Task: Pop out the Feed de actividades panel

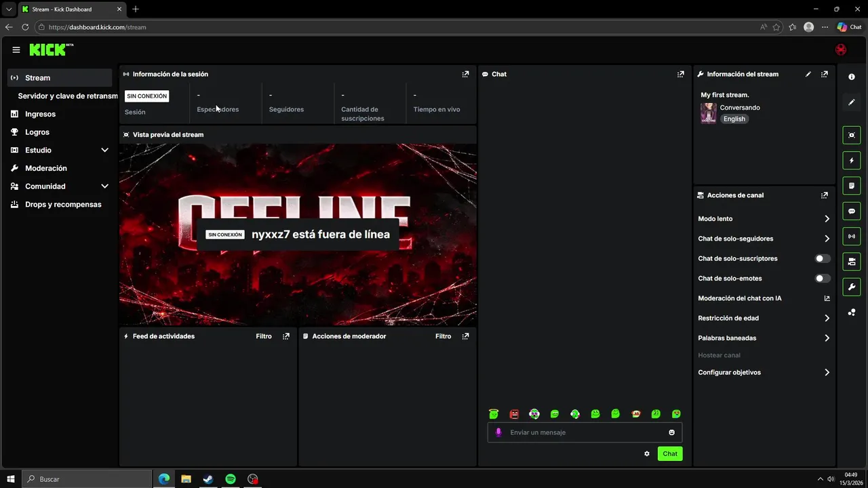Action: tap(286, 336)
